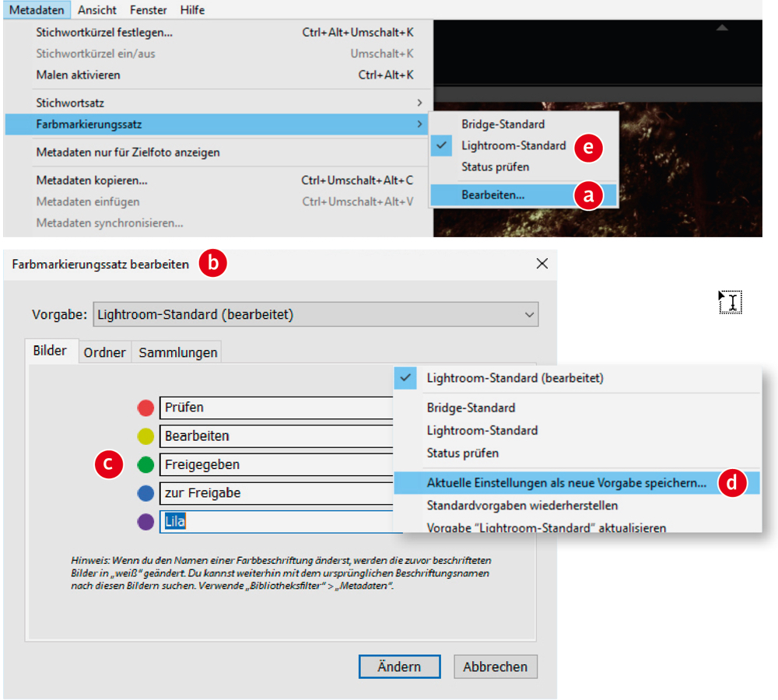The image size is (778, 700).
Task: Click the zur Freigabe text field
Action: pos(276,493)
